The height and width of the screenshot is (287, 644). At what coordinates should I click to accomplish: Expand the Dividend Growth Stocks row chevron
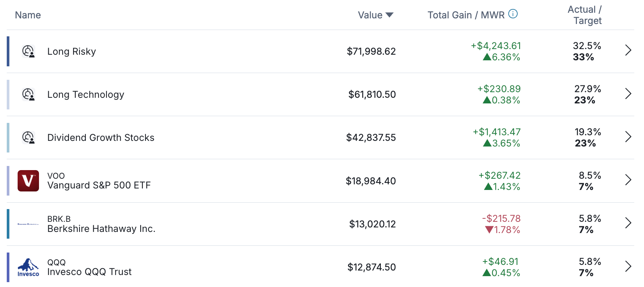click(x=628, y=137)
